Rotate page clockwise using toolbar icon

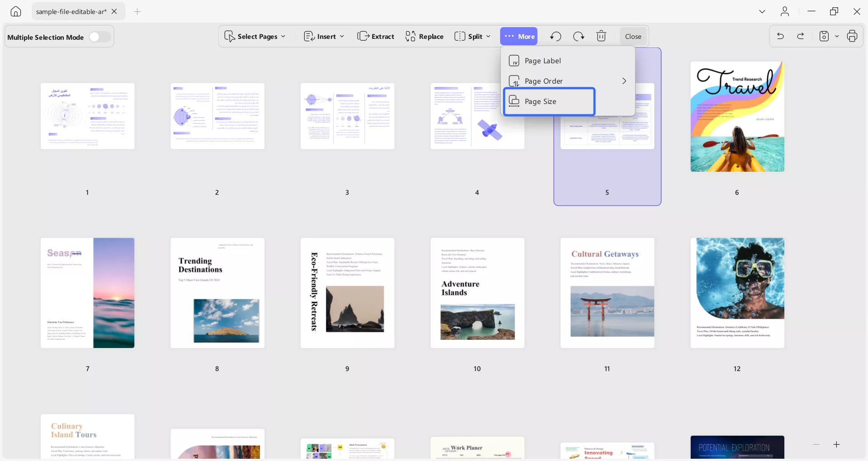pyautogui.click(x=579, y=36)
